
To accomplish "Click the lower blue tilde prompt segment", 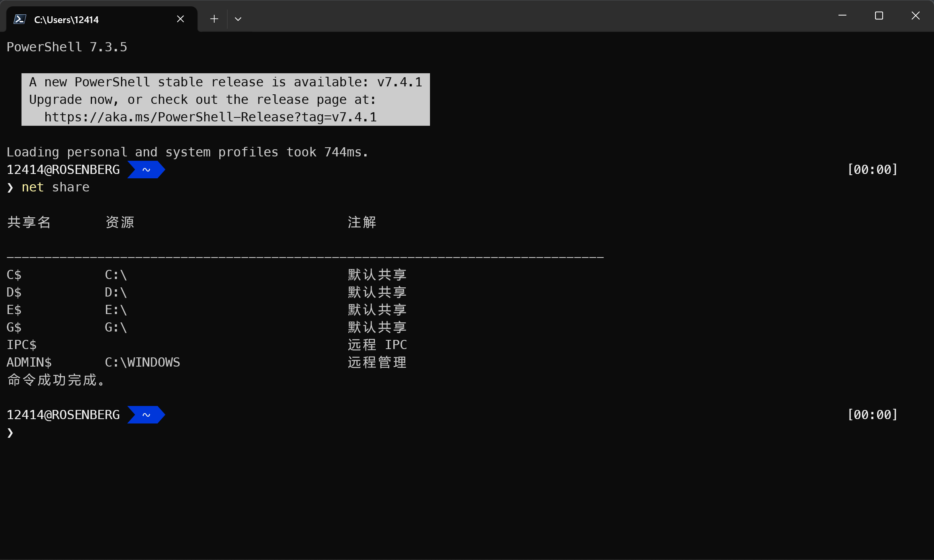I will click(x=146, y=415).
